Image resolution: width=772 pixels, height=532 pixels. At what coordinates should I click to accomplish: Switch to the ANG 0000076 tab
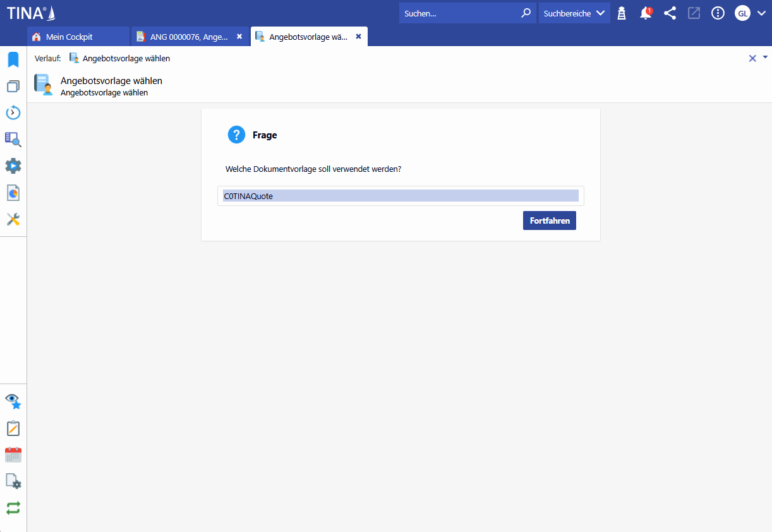tap(188, 37)
